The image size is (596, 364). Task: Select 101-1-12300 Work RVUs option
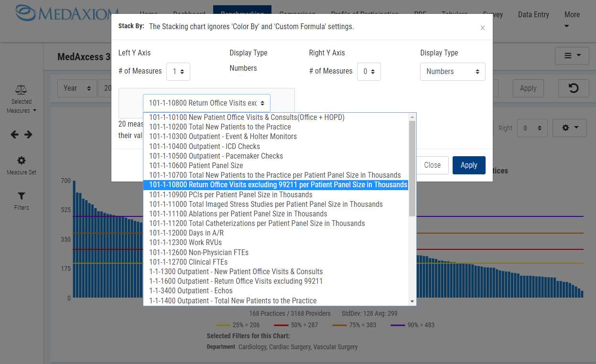(x=185, y=243)
